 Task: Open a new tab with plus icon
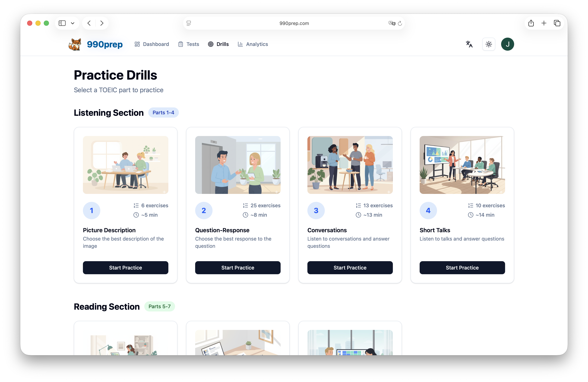click(544, 23)
